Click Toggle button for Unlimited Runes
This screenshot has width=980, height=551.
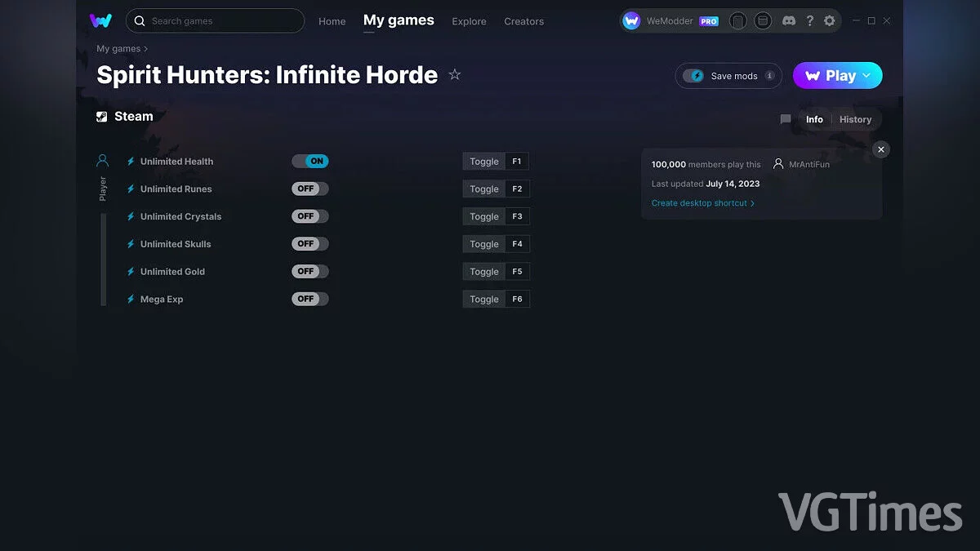click(484, 189)
